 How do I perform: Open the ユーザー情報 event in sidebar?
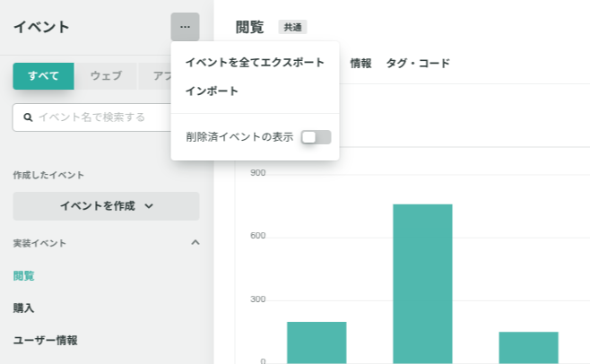click(x=45, y=341)
